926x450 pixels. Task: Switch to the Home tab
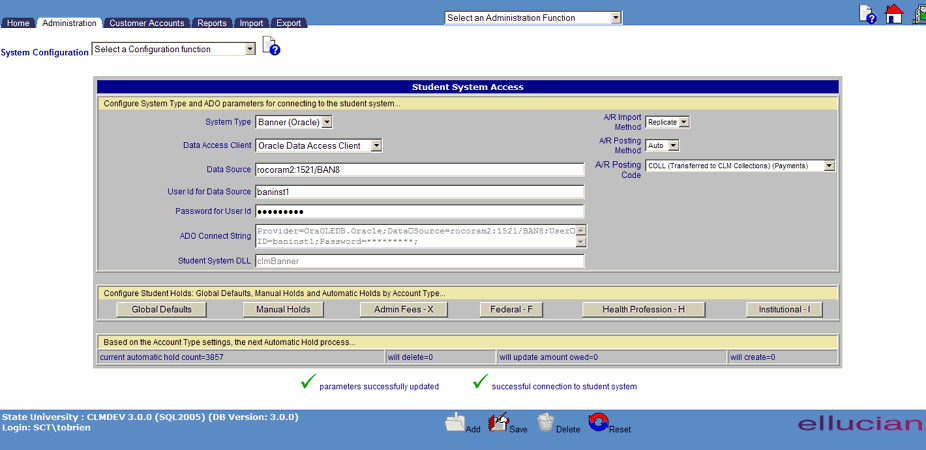[x=18, y=23]
